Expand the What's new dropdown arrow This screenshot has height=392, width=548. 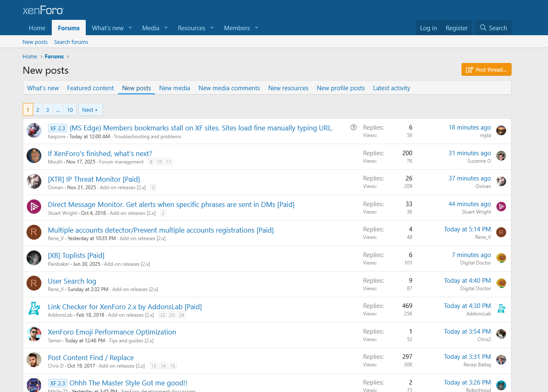[x=130, y=28]
